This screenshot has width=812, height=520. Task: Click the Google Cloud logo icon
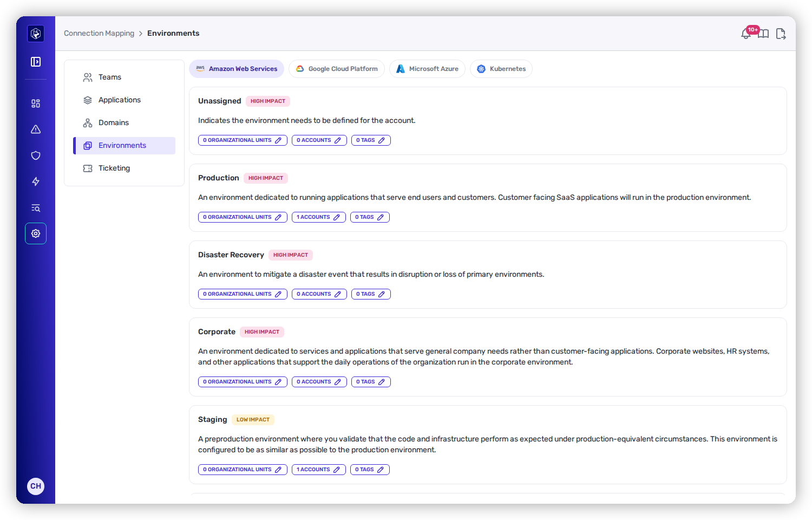coord(300,69)
